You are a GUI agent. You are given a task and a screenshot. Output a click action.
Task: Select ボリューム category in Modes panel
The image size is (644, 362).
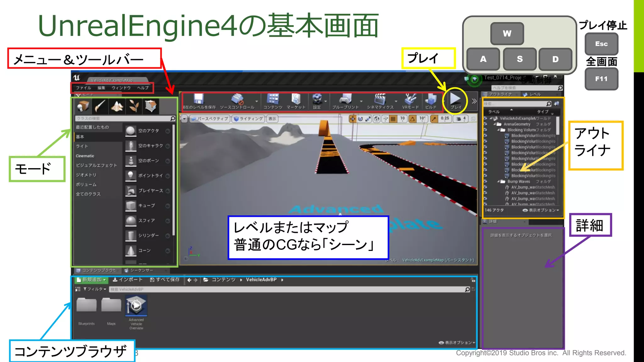pos(86,184)
